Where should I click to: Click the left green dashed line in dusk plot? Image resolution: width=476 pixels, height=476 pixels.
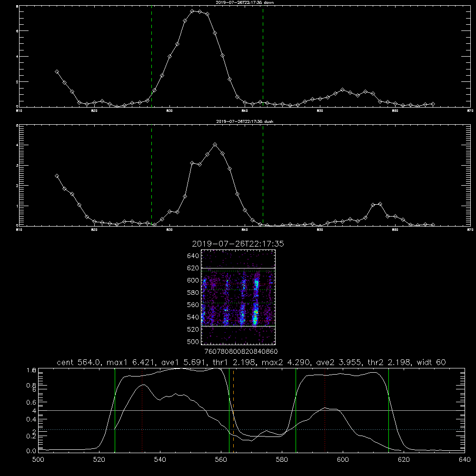click(151, 175)
